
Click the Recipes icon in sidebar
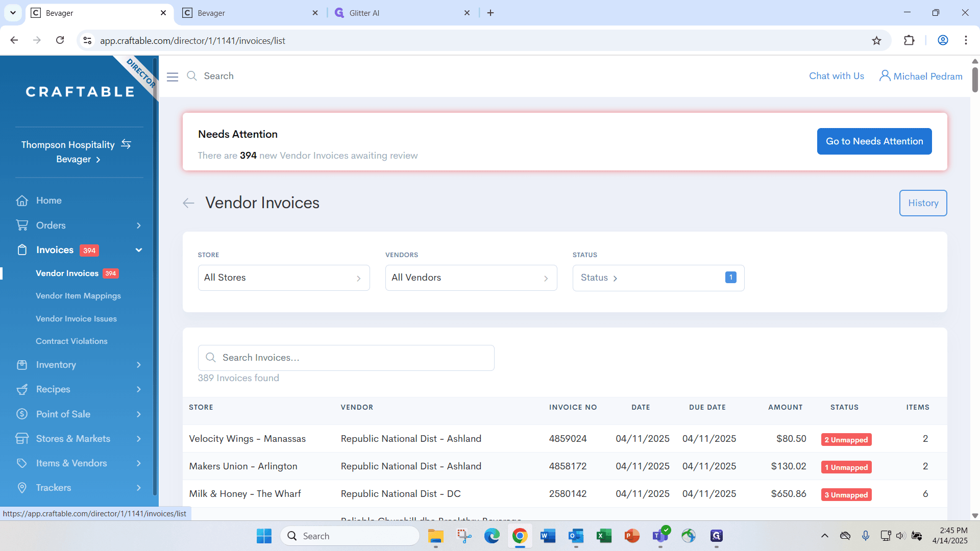click(x=22, y=389)
